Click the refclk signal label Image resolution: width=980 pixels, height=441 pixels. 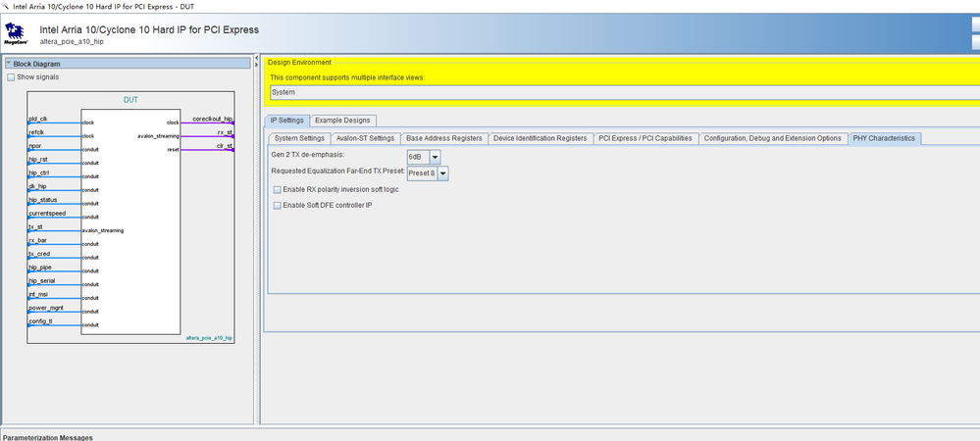(x=36, y=132)
